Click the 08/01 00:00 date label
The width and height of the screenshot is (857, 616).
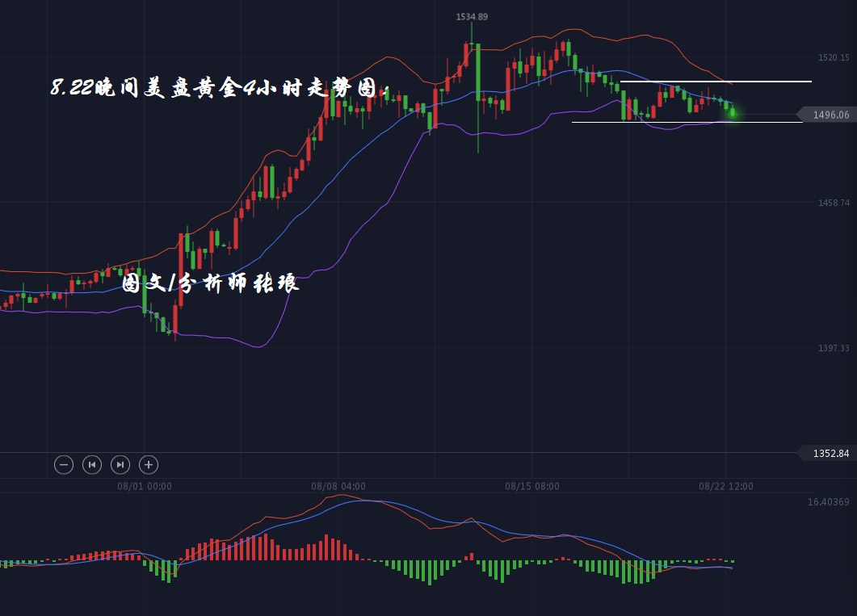tap(145, 486)
